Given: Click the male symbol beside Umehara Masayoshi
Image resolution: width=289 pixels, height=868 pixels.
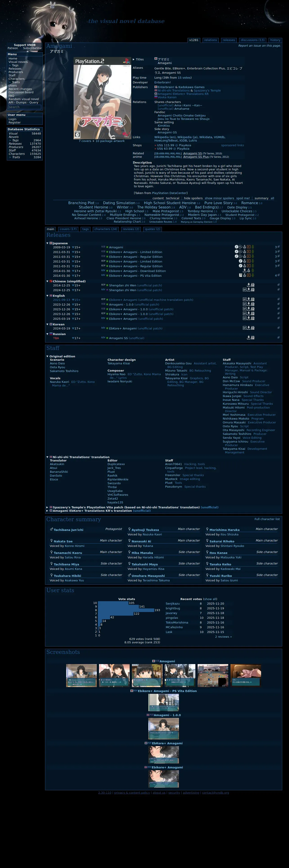Looking at the screenshot, I should pyautogui.click(x=129, y=575).
